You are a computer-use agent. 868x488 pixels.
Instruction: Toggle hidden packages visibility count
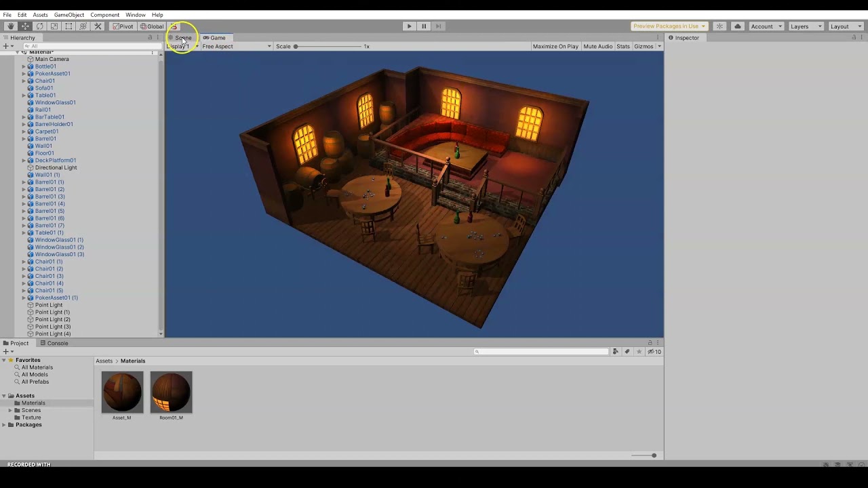[654, 352]
